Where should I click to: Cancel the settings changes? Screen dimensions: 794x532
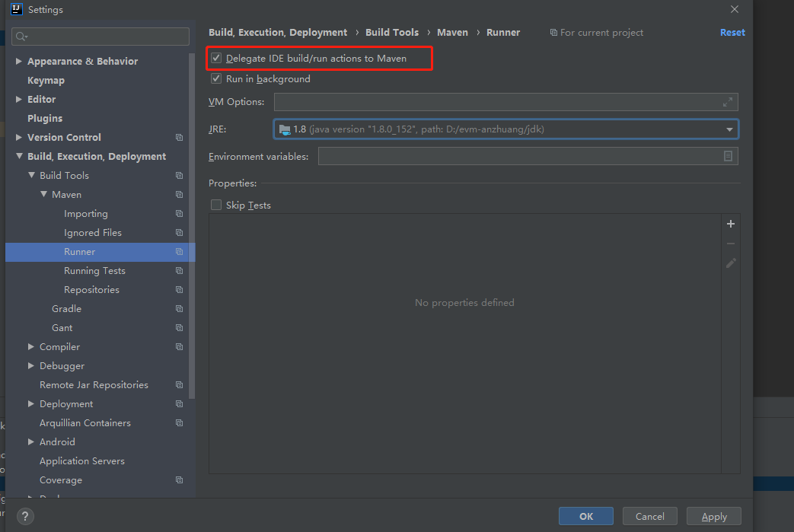[649, 516]
